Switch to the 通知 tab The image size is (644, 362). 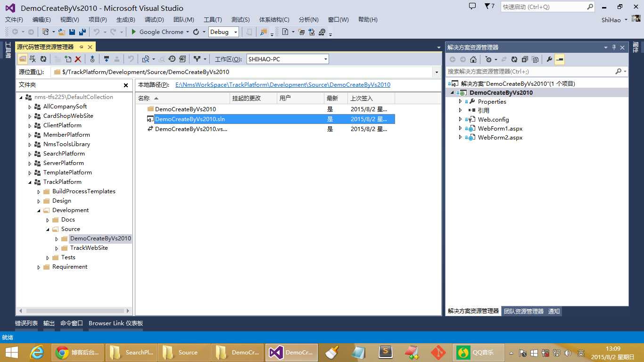coord(554,311)
